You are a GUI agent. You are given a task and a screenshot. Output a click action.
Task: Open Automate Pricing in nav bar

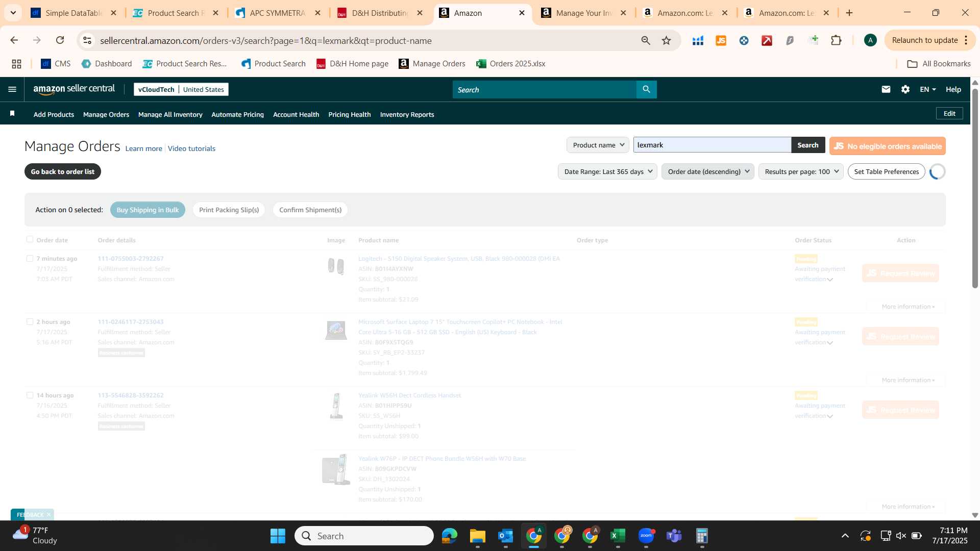237,114
